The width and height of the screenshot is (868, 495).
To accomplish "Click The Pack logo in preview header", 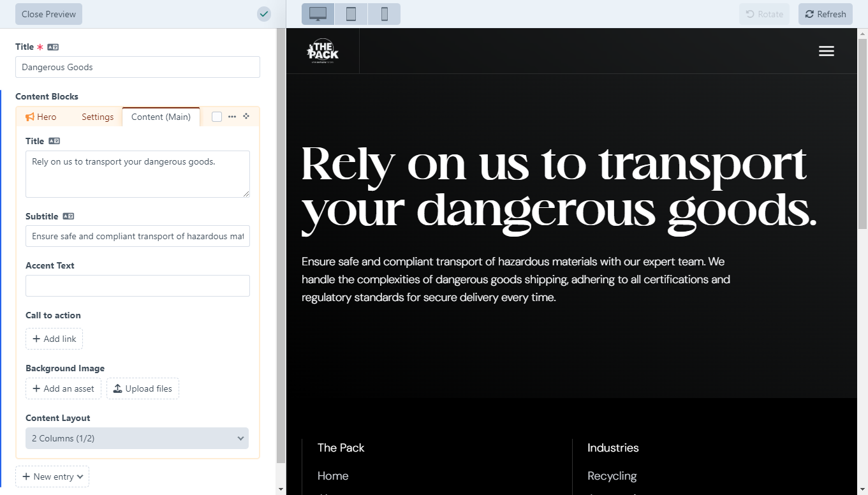I will (x=323, y=51).
